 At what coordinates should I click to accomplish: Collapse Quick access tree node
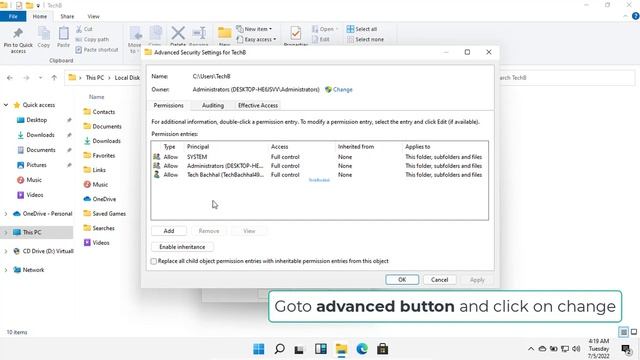[x=6, y=105]
